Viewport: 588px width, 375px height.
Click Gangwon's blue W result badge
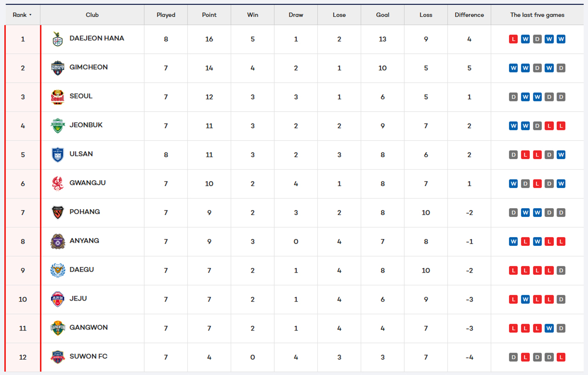(549, 328)
